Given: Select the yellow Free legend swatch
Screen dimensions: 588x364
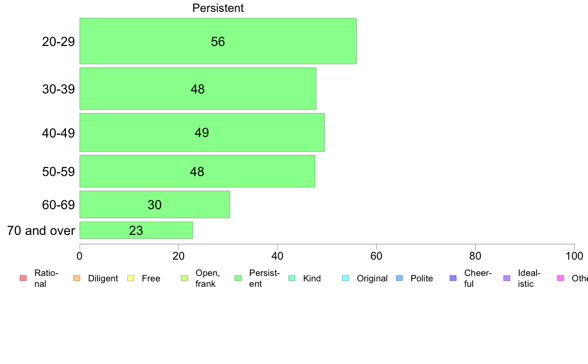Looking at the screenshot, I should tap(131, 278).
